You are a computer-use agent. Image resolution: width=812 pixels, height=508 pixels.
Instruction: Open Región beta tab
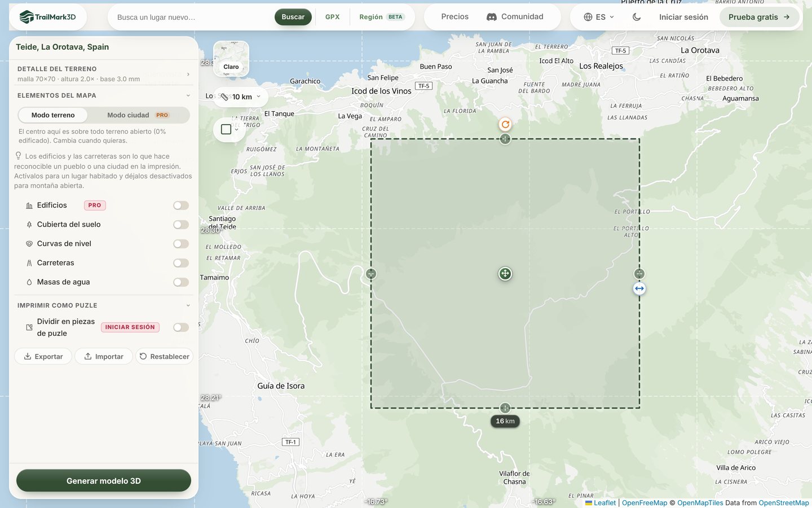coord(381,17)
